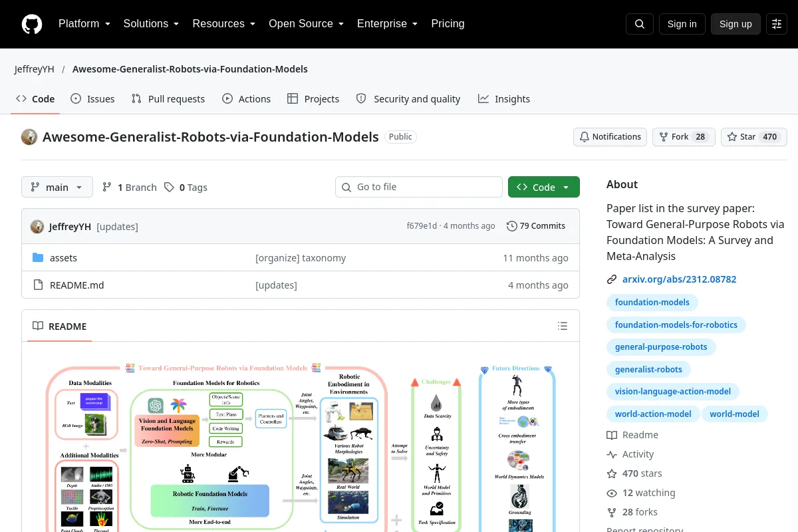Select the vision-language-action-model topic tag
798x532 pixels.
click(673, 392)
